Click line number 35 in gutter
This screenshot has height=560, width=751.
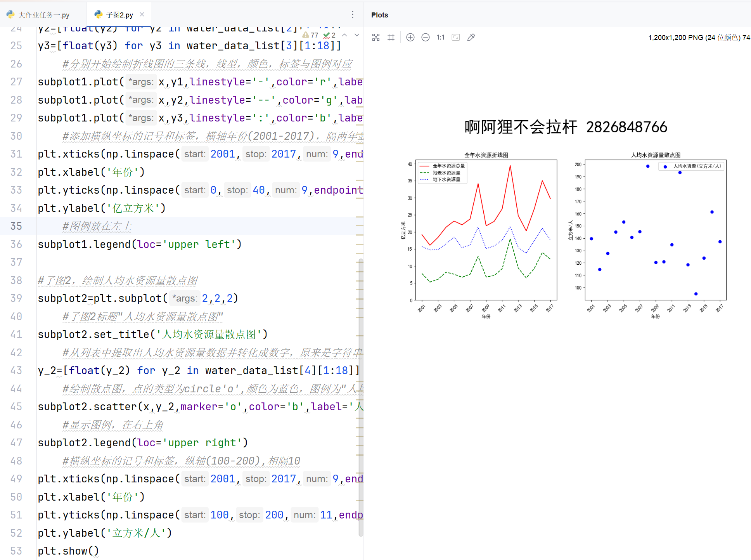16,226
